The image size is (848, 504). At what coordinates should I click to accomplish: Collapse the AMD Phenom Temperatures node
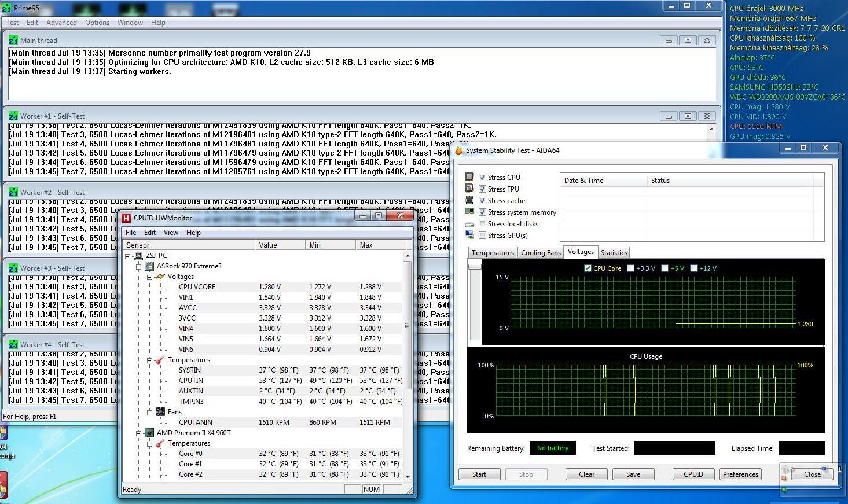tap(149, 443)
